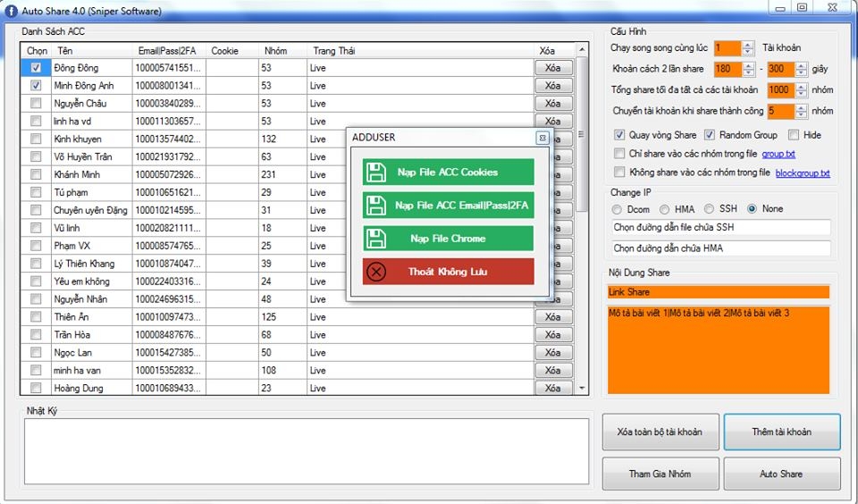Click the Facebook icon in the title bar

pos(11,11)
